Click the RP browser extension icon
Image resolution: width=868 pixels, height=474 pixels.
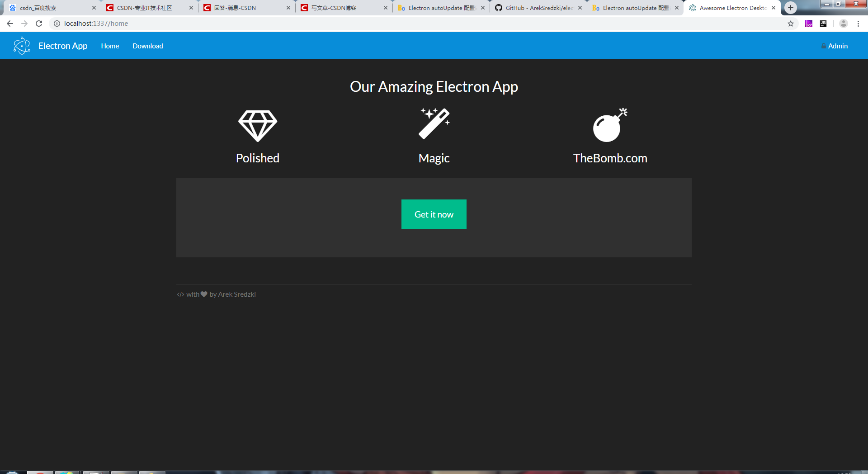pyautogui.click(x=809, y=23)
